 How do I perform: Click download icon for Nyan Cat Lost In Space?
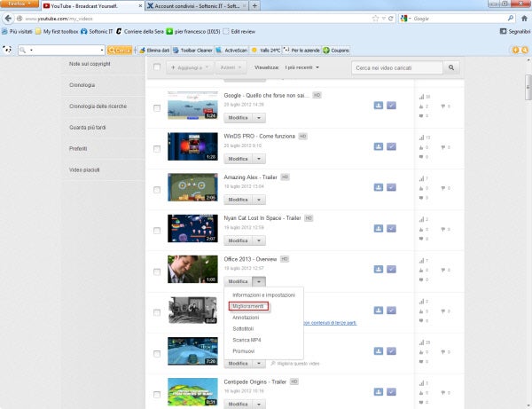click(379, 228)
